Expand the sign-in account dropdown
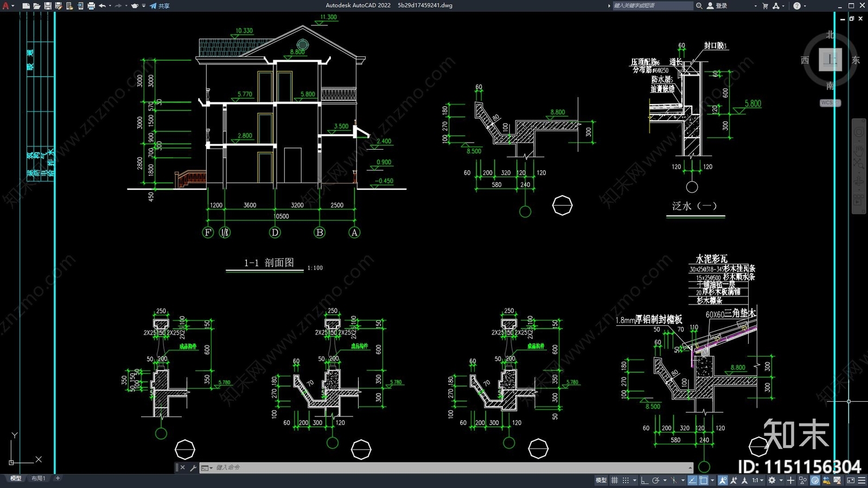 point(755,5)
